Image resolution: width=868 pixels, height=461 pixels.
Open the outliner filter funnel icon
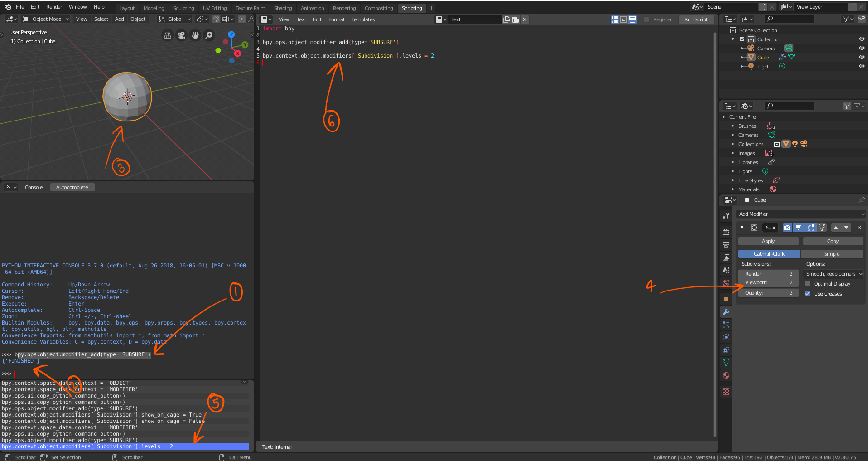click(846, 19)
